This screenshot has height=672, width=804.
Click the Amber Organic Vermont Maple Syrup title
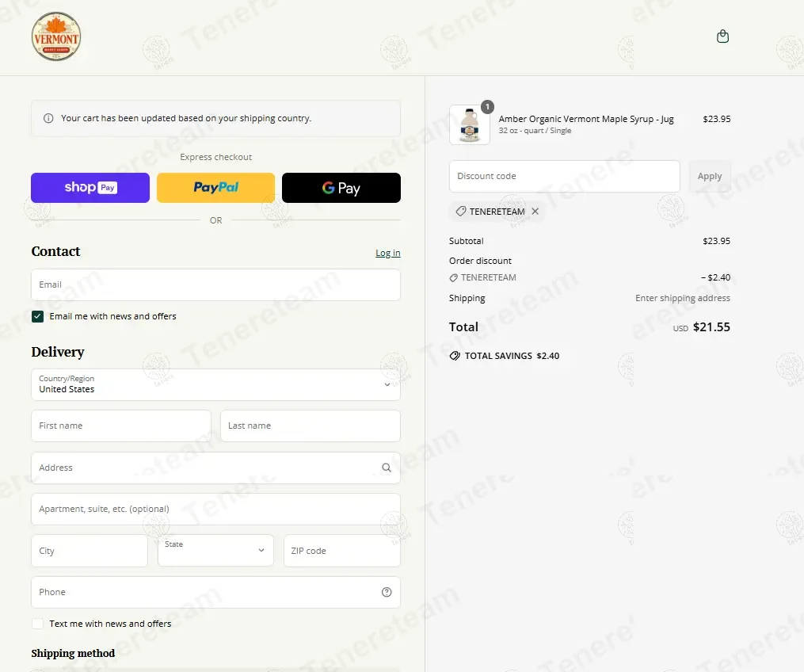586,119
